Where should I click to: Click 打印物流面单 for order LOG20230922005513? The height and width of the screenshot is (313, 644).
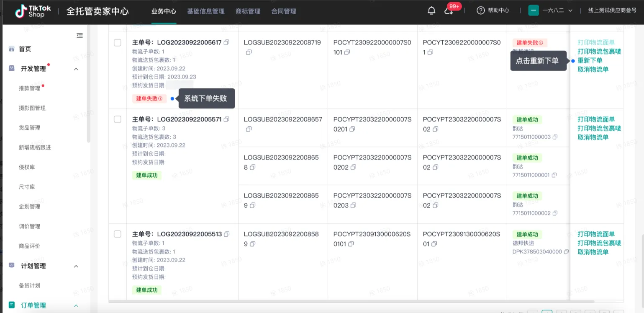pos(596,234)
